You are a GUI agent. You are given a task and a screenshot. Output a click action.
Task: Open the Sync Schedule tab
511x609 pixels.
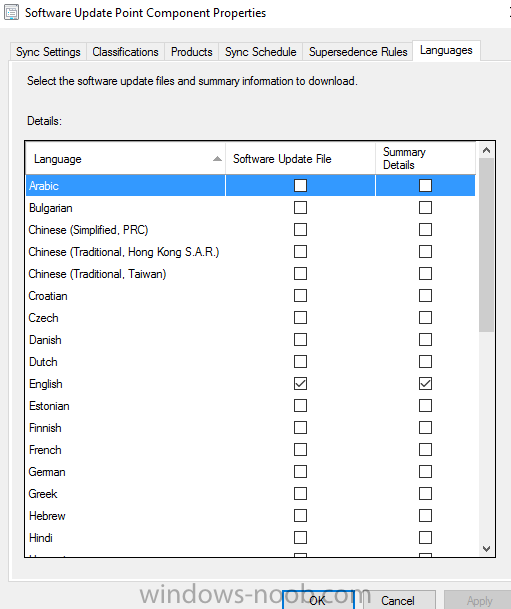coord(261,52)
